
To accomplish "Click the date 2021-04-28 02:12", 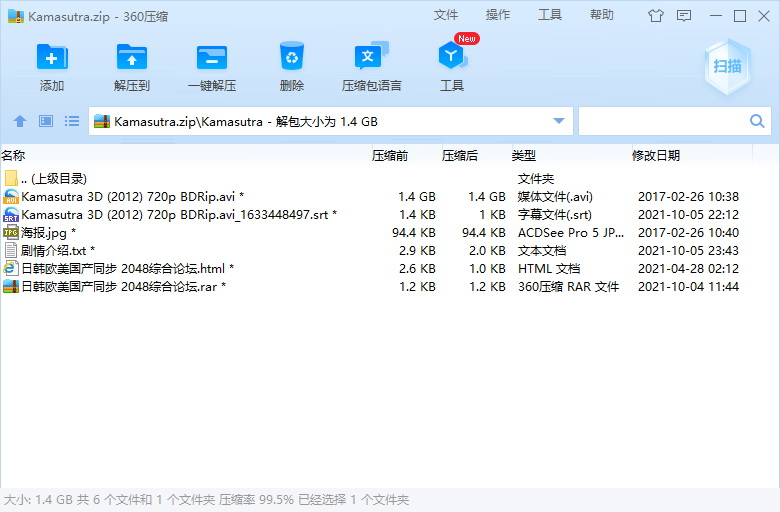I will tap(688, 268).
